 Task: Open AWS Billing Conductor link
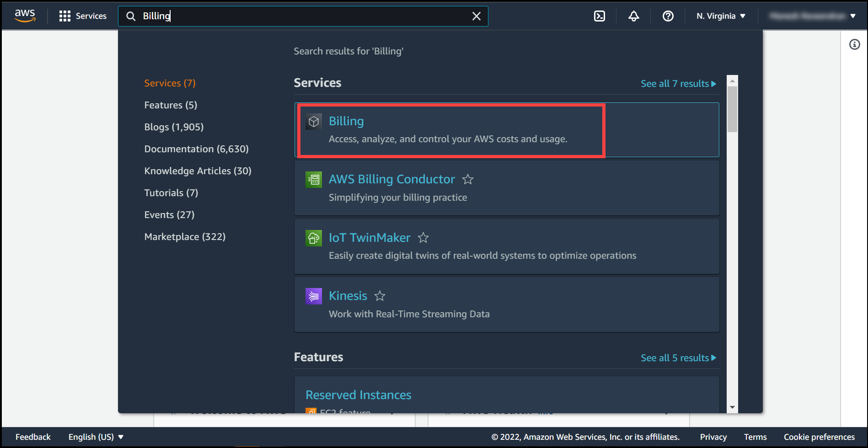[x=392, y=179]
